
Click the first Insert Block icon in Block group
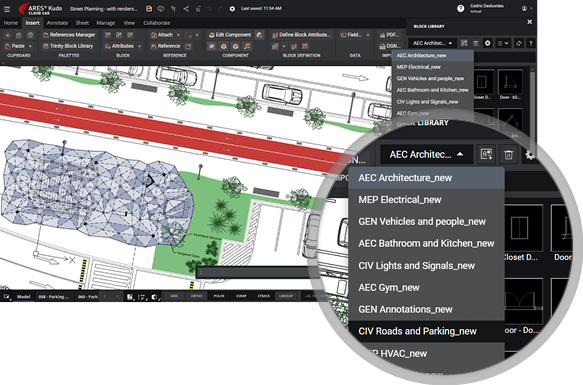pos(108,35)
